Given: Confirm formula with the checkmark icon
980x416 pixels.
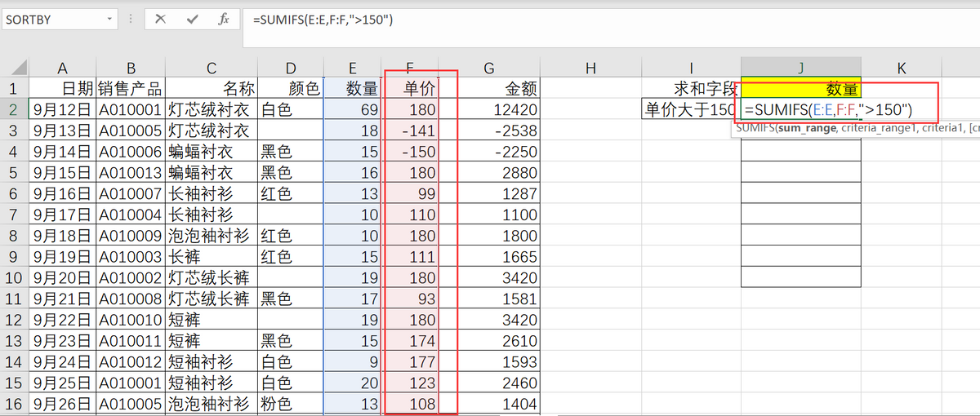Looking at the screenshot, I should click(193, 19).
